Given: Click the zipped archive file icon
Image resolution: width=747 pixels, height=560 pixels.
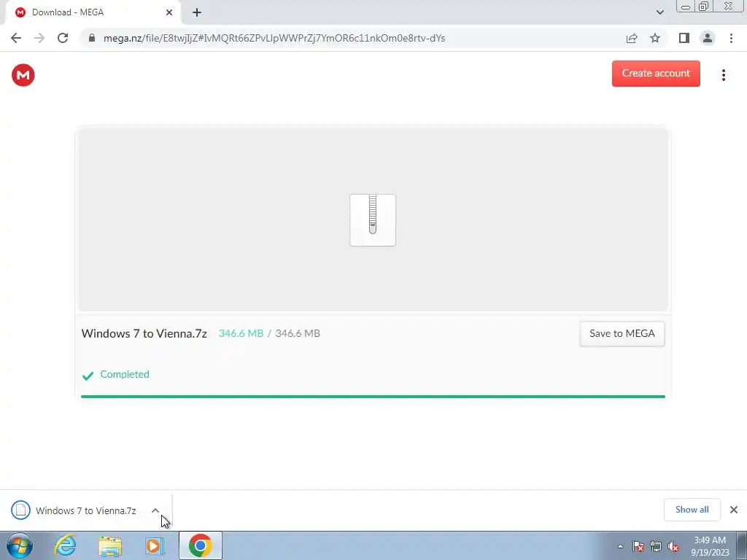Looking at the screenshot, I should click(373, 220).
